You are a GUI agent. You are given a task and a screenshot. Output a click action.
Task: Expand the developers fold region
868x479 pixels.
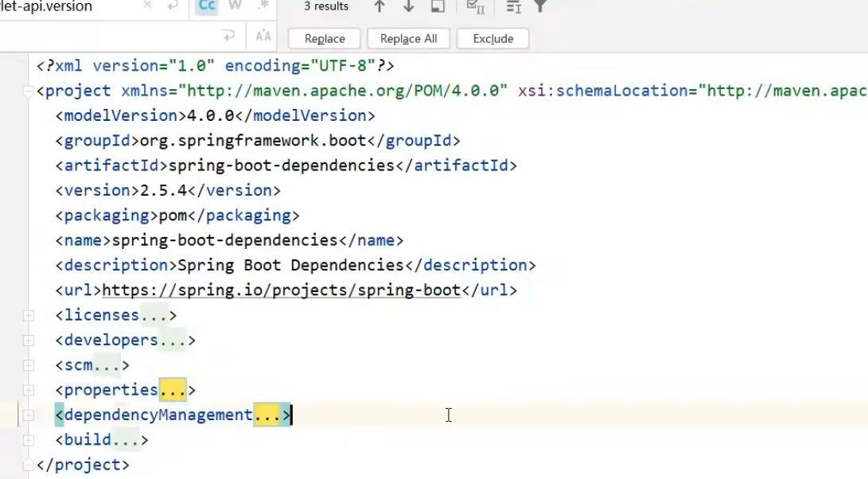pyautogui.click(x=28, y=341)
